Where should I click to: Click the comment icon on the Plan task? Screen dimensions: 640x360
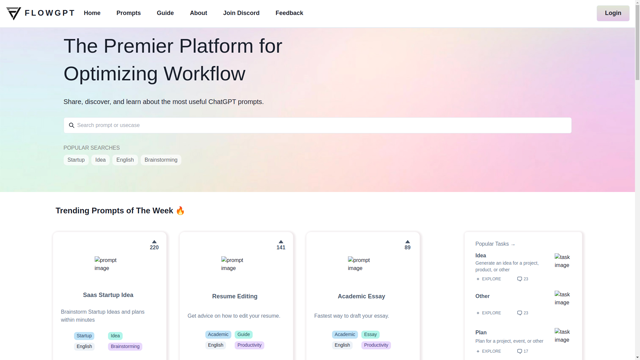[x=519, y=351]
